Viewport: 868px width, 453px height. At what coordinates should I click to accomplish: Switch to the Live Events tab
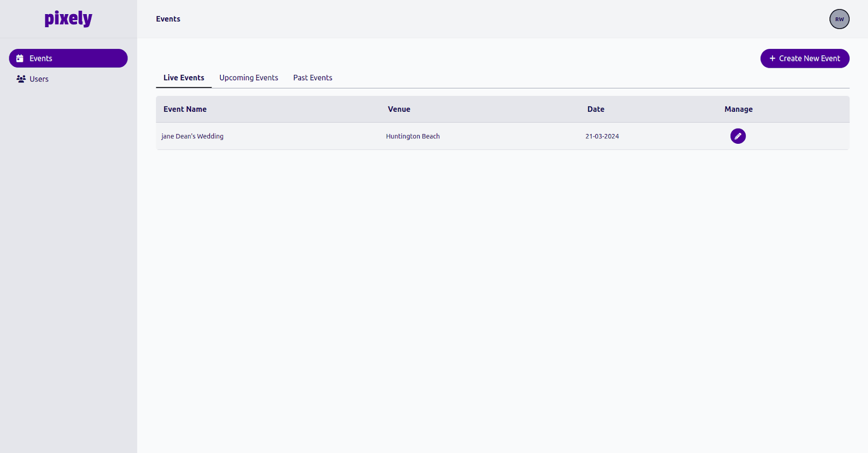(x=184, y=78)
